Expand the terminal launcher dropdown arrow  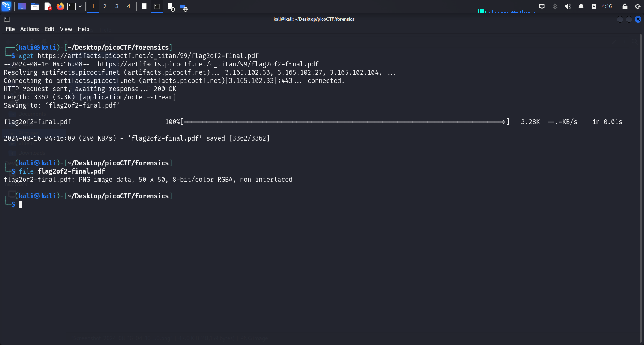coord(80,6)
